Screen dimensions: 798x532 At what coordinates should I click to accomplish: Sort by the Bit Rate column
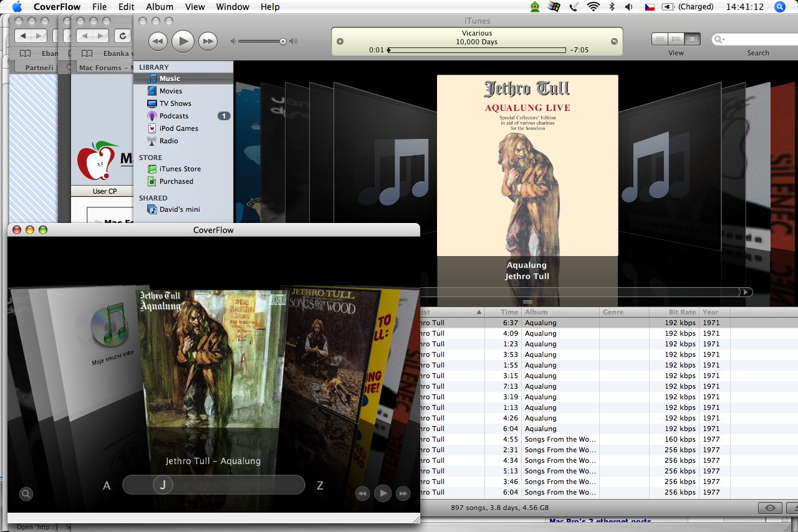(675, 312)
